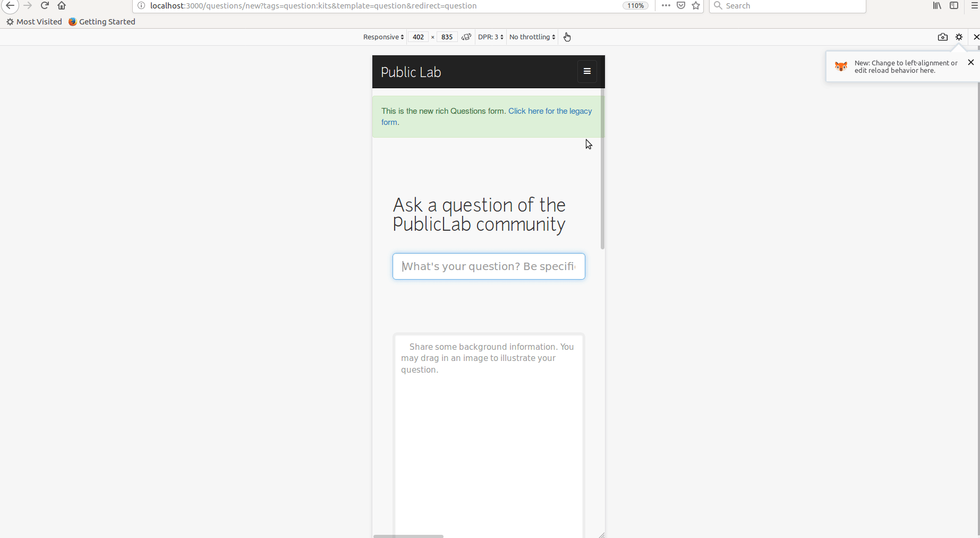
Task: Rotate the viewport orientation
Action: [x=466, y=37]
